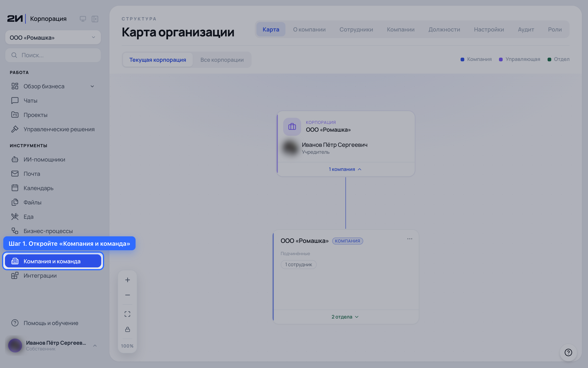Open Управленческие решения gavel icon
Image resolution: width=588 pixels, height=368 pixels.
[15, 129]
